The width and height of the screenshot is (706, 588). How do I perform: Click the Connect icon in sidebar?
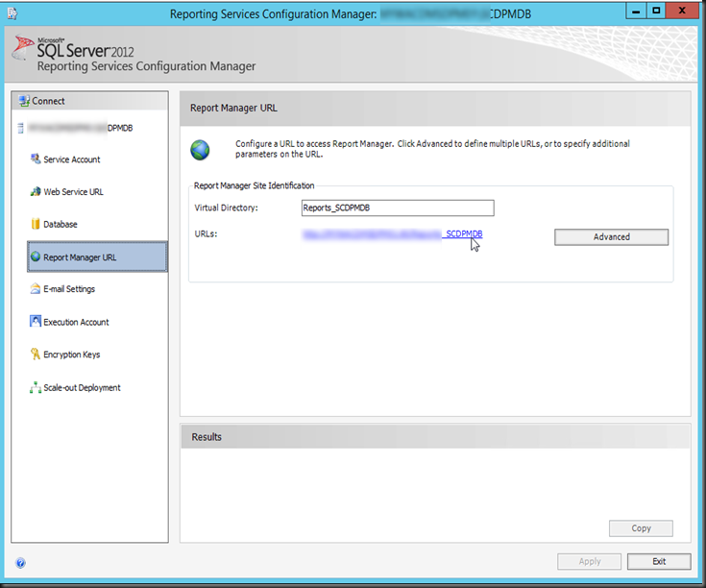(x=24, y=101)
